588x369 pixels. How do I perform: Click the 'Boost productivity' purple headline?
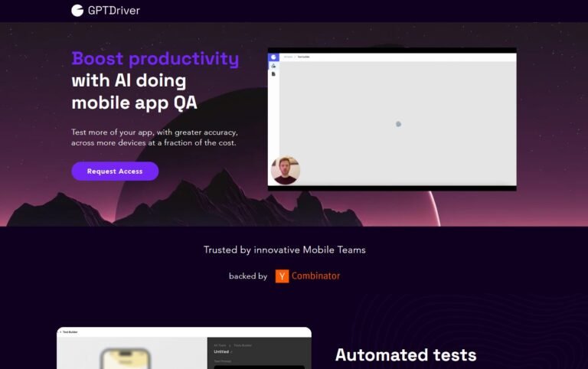click(155, 59)
